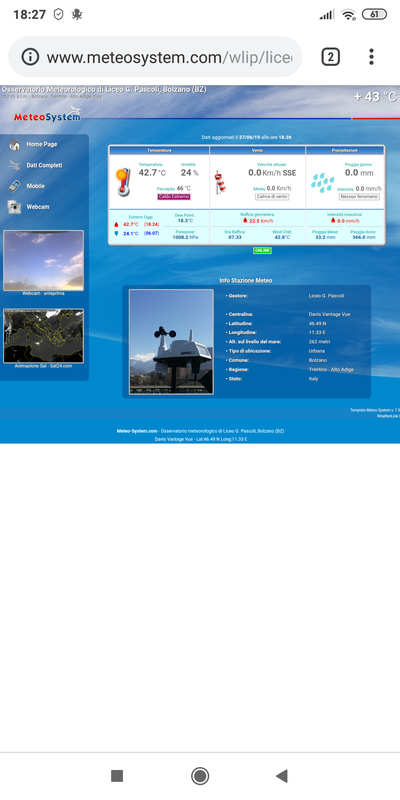Image resolution: width=400 pixels, height=800 pixels.
Task: Tap Android back triangle button
Action: pyautogui.click(x=281, y=776)
